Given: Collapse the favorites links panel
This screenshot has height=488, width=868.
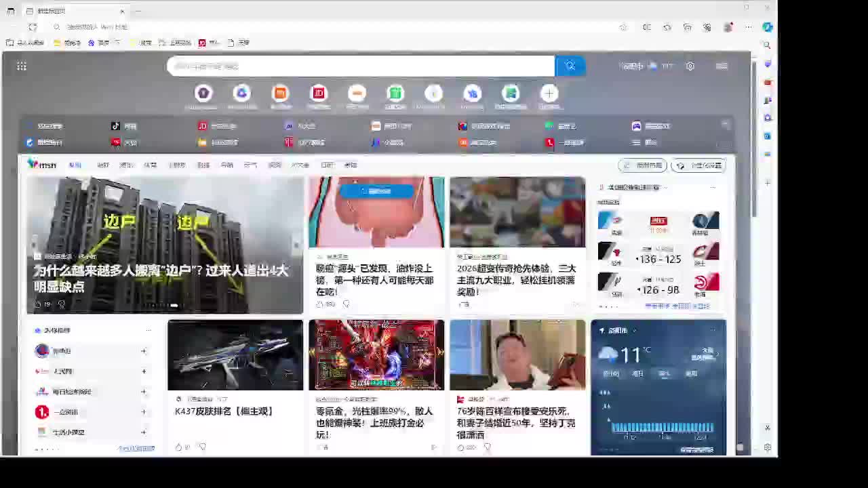Looking at the screenshot, I should [725, 125].
